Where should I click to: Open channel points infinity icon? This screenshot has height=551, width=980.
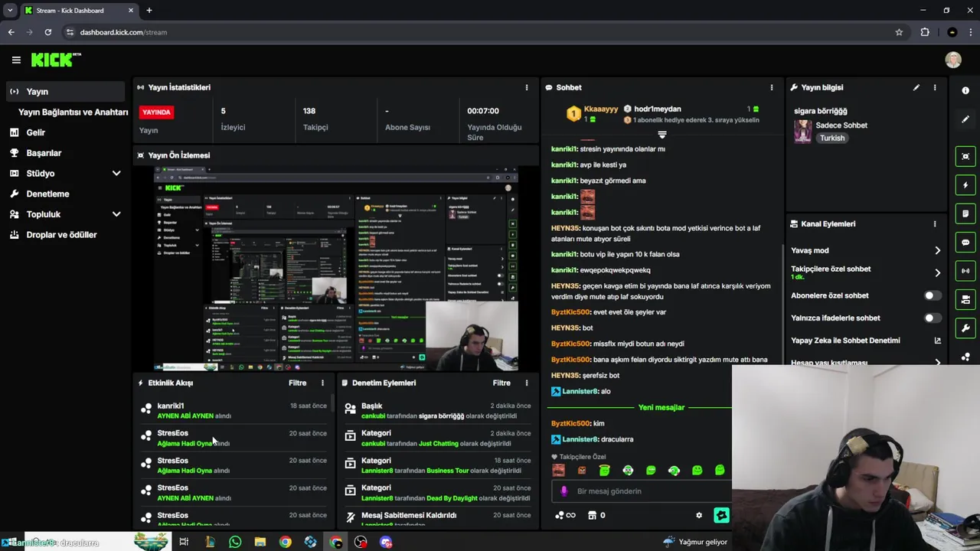565,515
